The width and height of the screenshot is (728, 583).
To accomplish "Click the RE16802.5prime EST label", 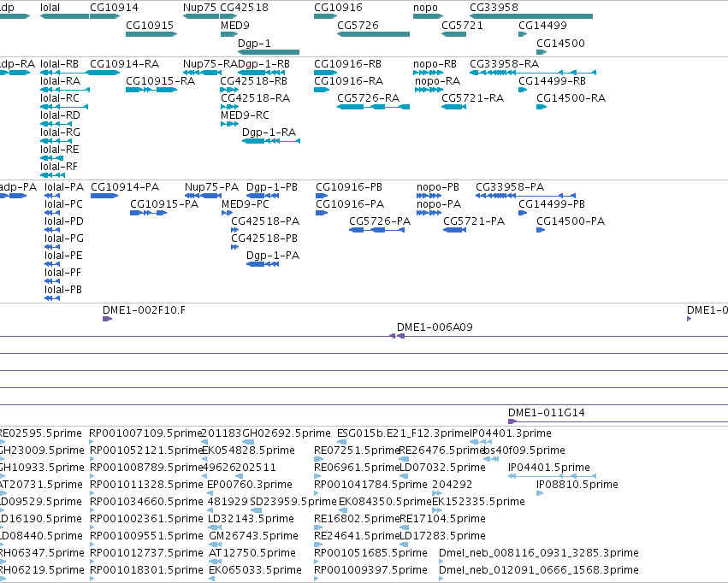I will (357, 519).
